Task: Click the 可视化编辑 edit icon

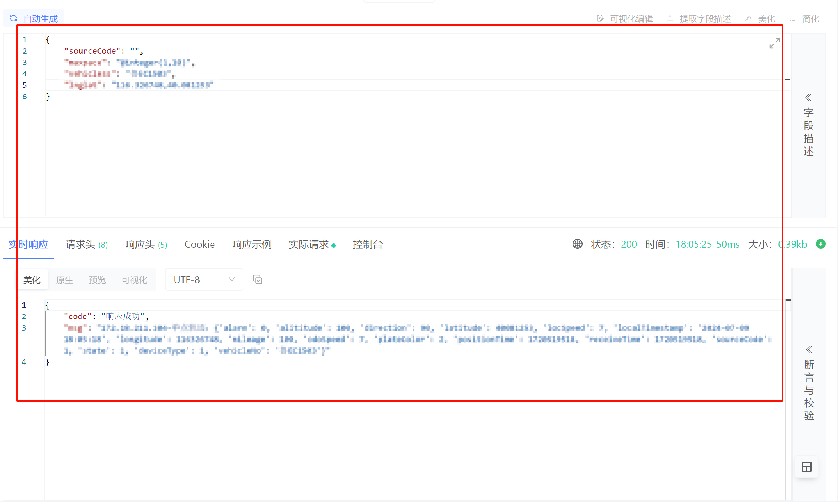Action: 600,18
